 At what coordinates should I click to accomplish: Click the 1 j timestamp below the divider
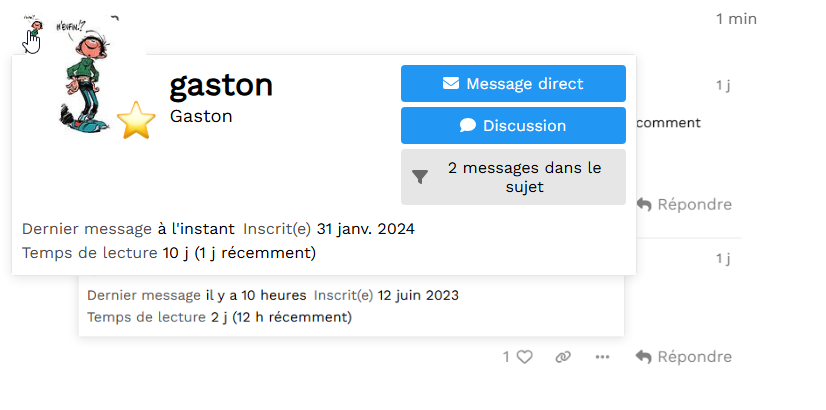[x=723, y=259]
